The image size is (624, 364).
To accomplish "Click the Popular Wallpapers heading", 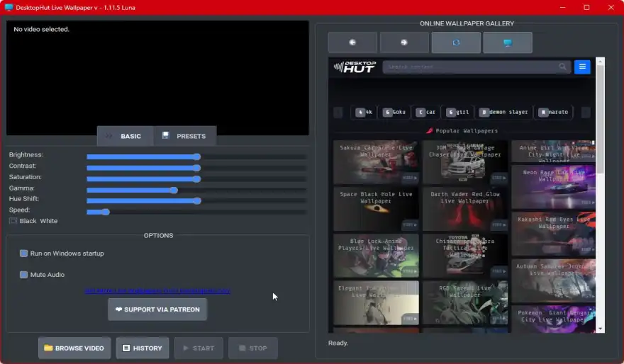I will click(462, 131).
